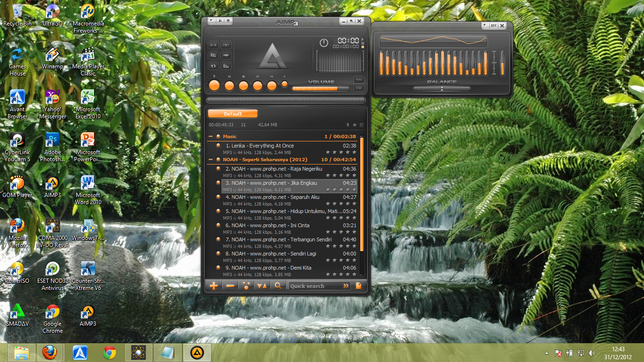Select the Counter-Strike Xtreme V6 shortcut
The width and height of the screenshot is (644, 362).
tap(88, 277)
